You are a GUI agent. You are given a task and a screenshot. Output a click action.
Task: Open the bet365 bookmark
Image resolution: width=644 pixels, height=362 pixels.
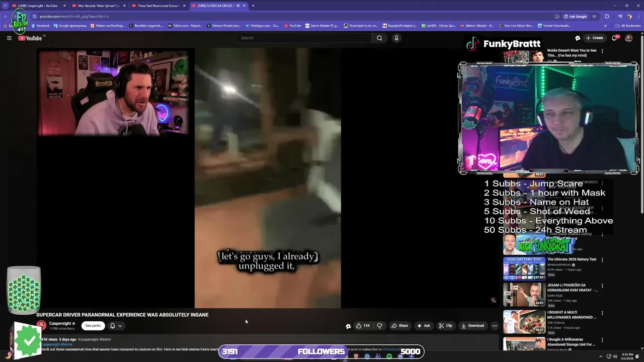point(439,26)
